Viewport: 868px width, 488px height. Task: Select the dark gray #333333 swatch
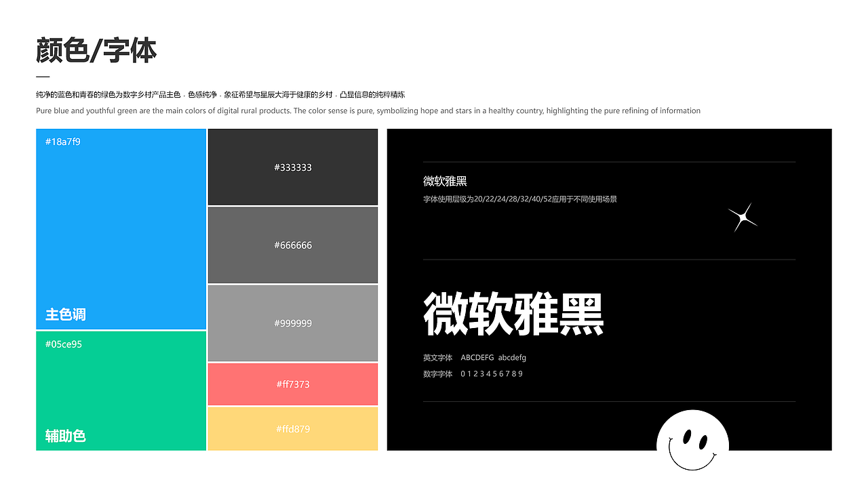[292, 167]
